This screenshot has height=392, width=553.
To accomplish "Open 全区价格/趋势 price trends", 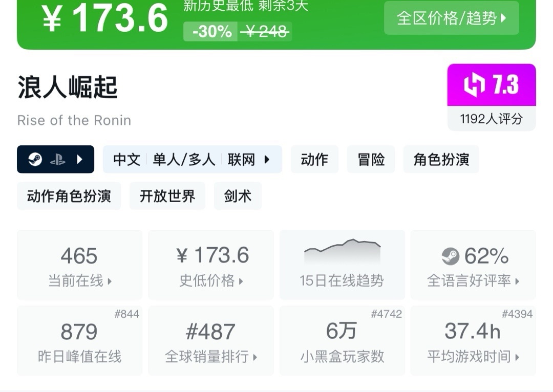I will [x=451, y=18].
